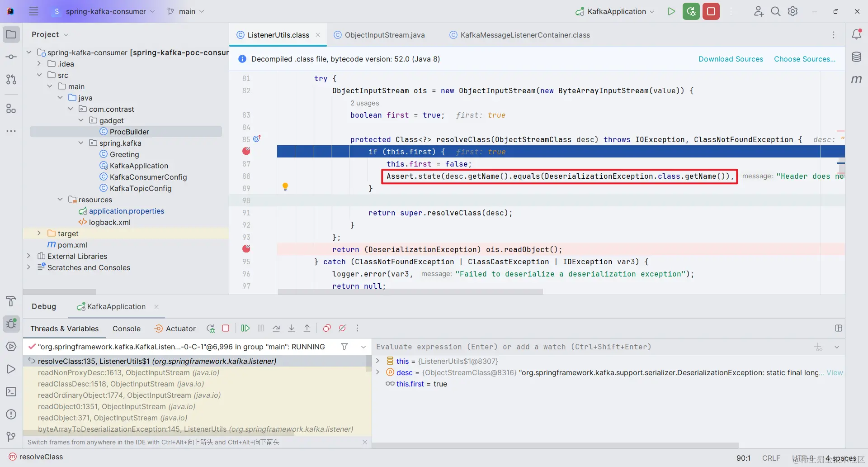The width and height of the screenshot is (868, 467).
Task: Open the Problems tool window
Action: pos(11,415)
